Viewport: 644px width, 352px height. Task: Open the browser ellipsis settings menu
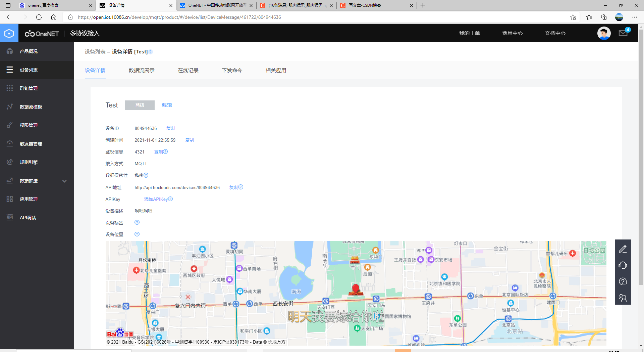635,17
